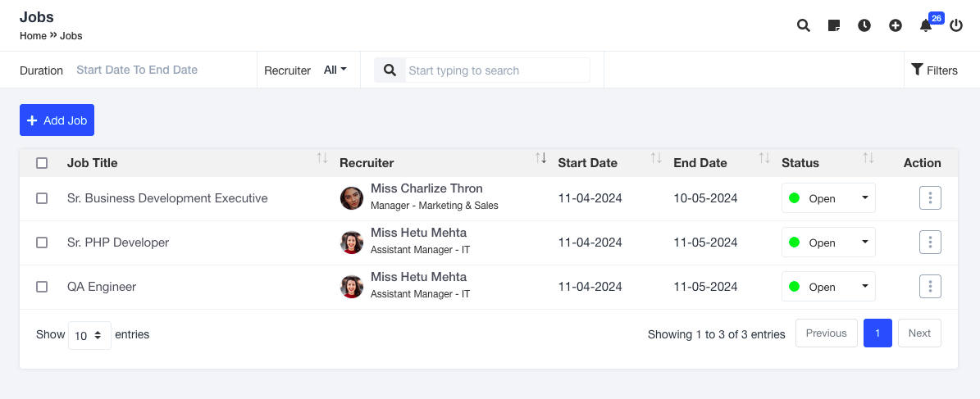Screen dimensions: 980x399
Task: Click the plus circle quick-add icon
Action: point(896,25)
